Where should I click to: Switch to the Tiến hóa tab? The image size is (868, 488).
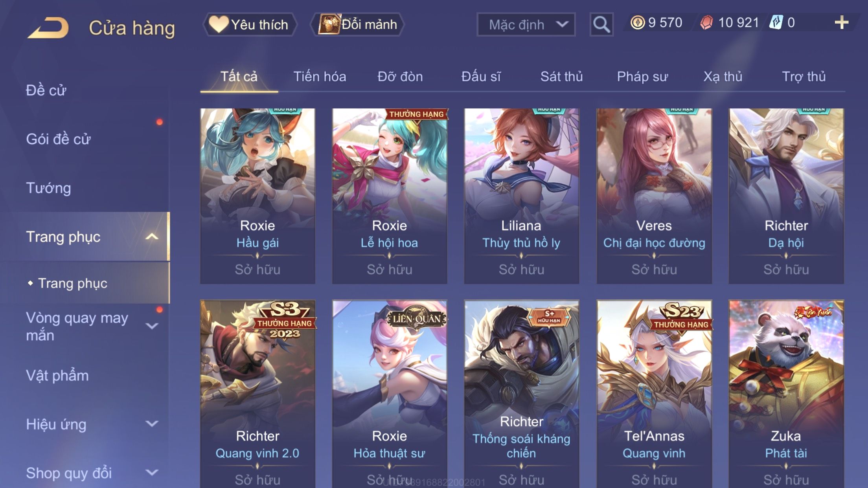click(320, 77)
